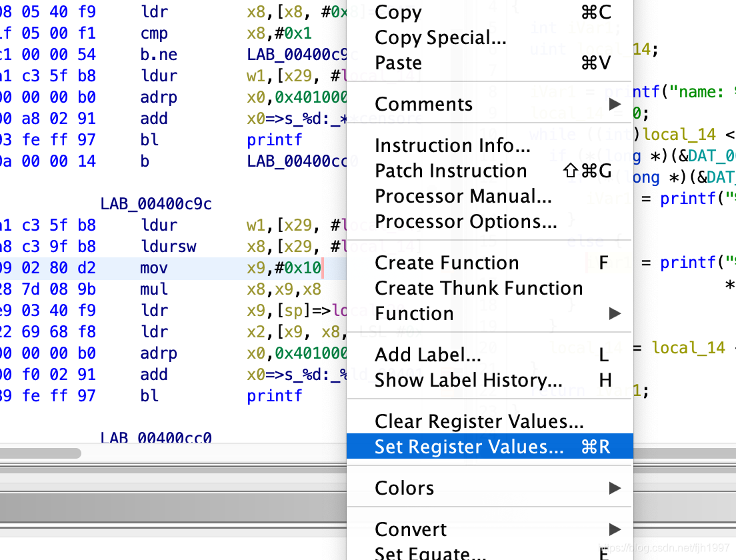
Task: Choose Paste in context menu
Action: point(489,63)
